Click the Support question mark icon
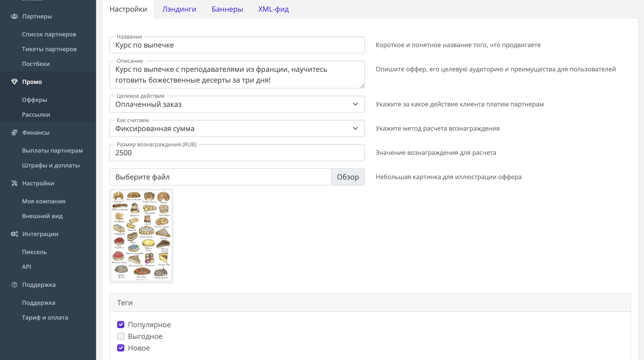The image size is (644, 360). [x=14, y=285]
